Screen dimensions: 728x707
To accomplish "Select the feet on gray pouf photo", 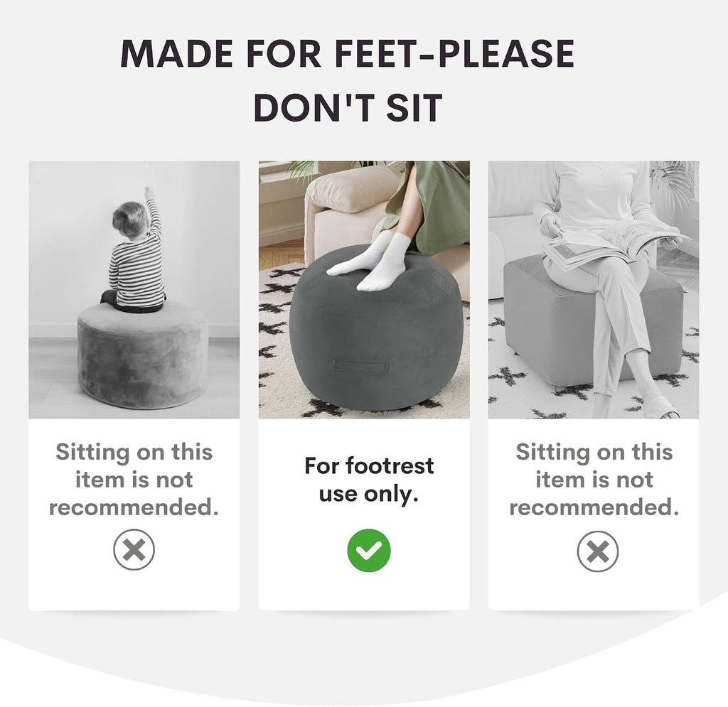I will (x=364, y=289).
